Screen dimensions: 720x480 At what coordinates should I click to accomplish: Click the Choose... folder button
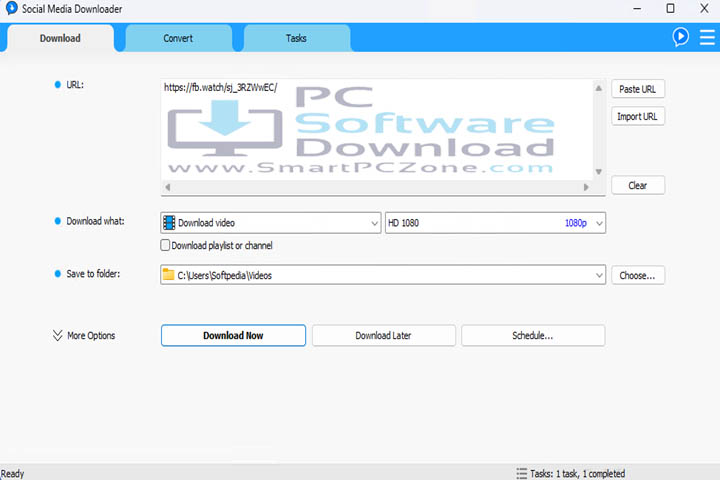pos(637,276)
